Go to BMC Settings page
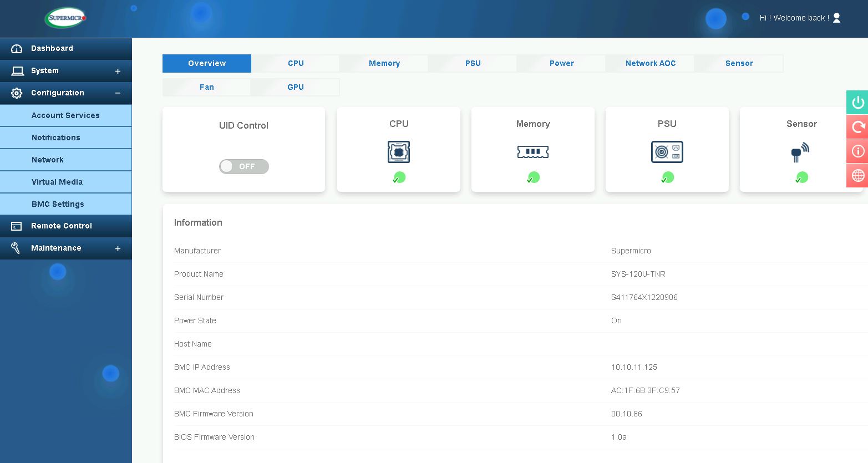 [x=58, y=204]
